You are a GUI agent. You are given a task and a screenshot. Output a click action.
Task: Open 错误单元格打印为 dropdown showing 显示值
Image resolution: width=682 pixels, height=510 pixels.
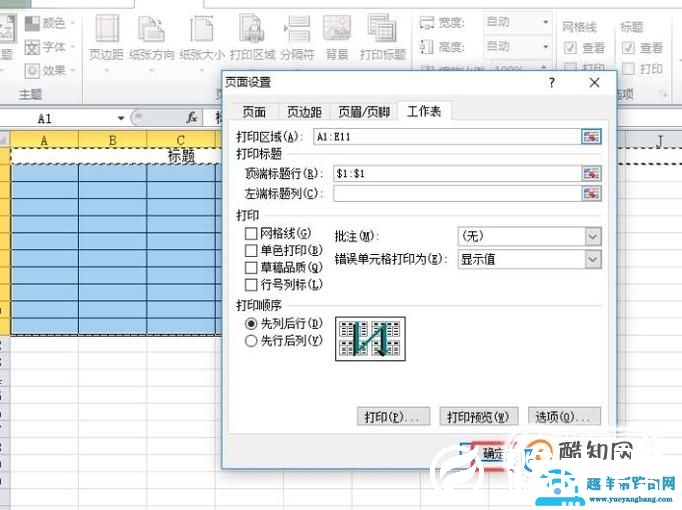(529, 260)
